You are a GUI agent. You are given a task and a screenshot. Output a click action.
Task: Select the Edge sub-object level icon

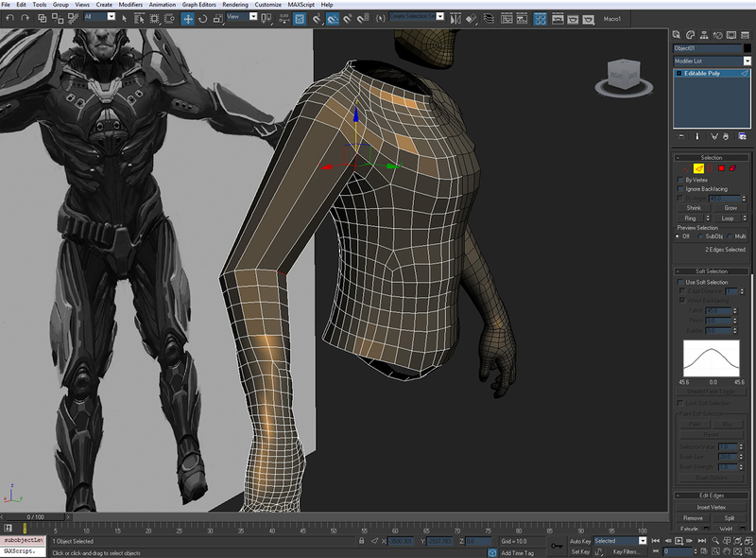point(698,168)
